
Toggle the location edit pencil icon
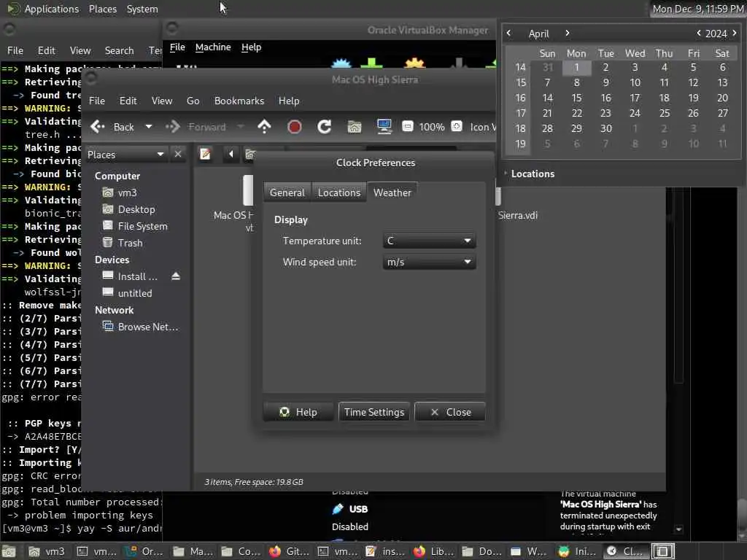coord(205,155)
